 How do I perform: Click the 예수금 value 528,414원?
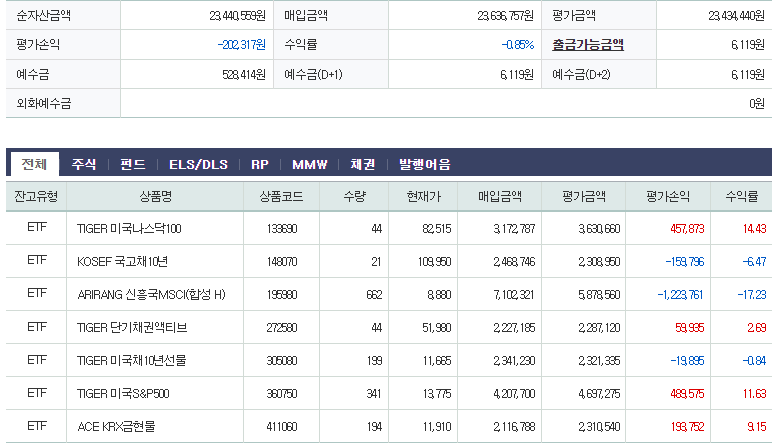(x=244, y=75)
